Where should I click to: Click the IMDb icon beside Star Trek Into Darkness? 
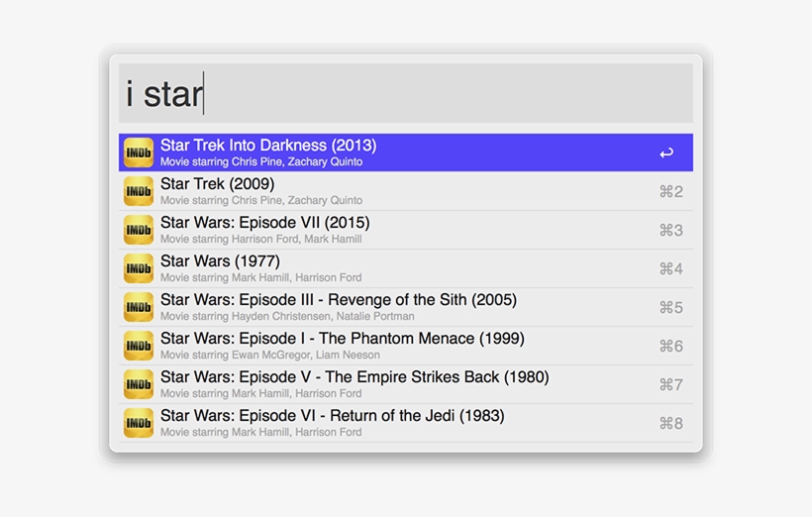tap(139, 153)
